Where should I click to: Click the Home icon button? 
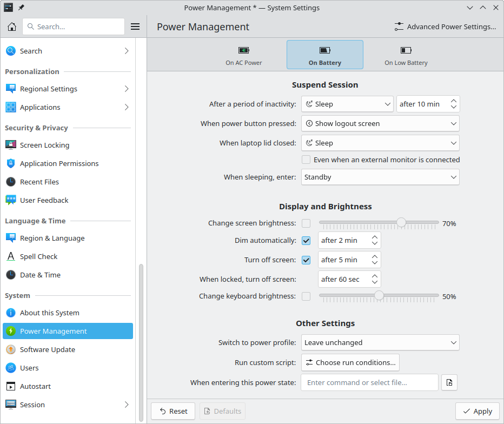point(11,27)
